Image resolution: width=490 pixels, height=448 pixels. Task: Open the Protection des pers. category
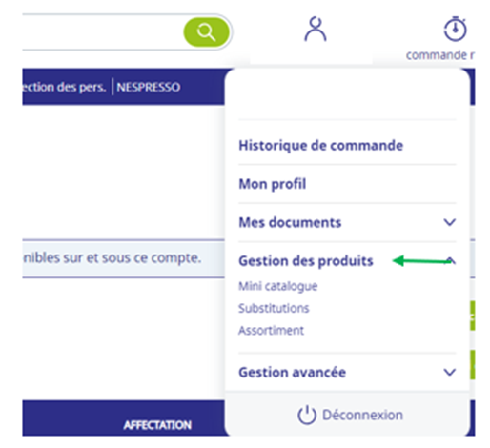tap(64, 87)
